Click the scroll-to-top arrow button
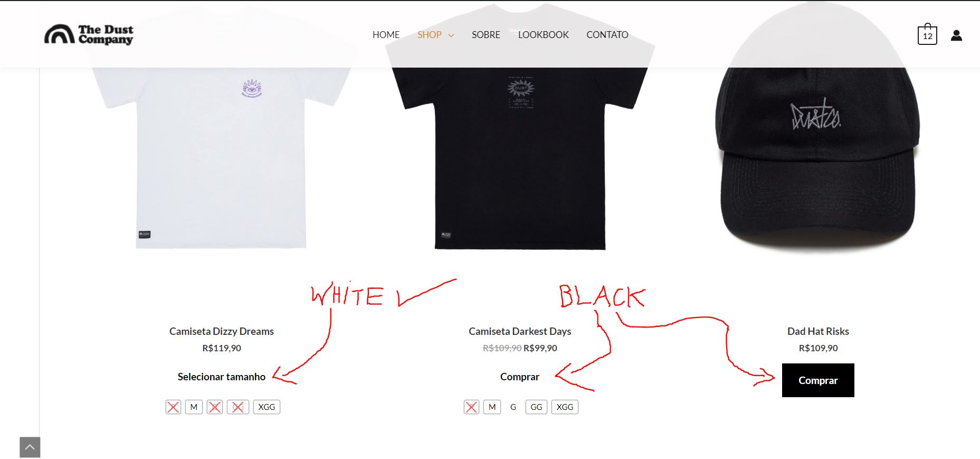 30,447
